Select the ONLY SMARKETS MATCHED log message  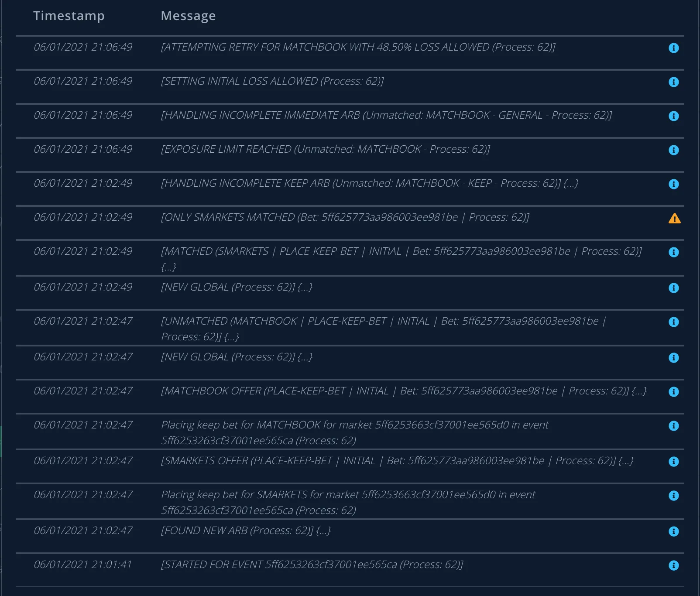[345, 217]
